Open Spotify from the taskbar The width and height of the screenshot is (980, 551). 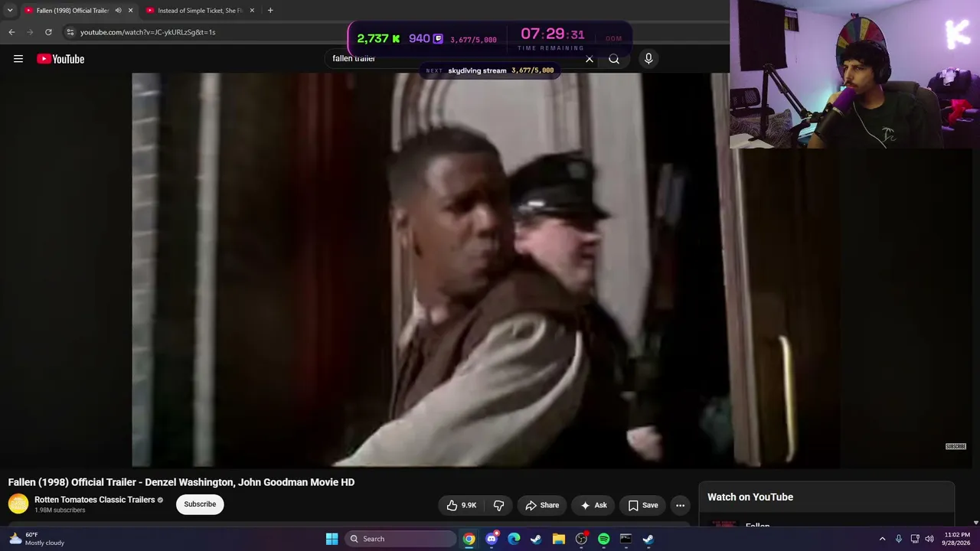(603, 539)
